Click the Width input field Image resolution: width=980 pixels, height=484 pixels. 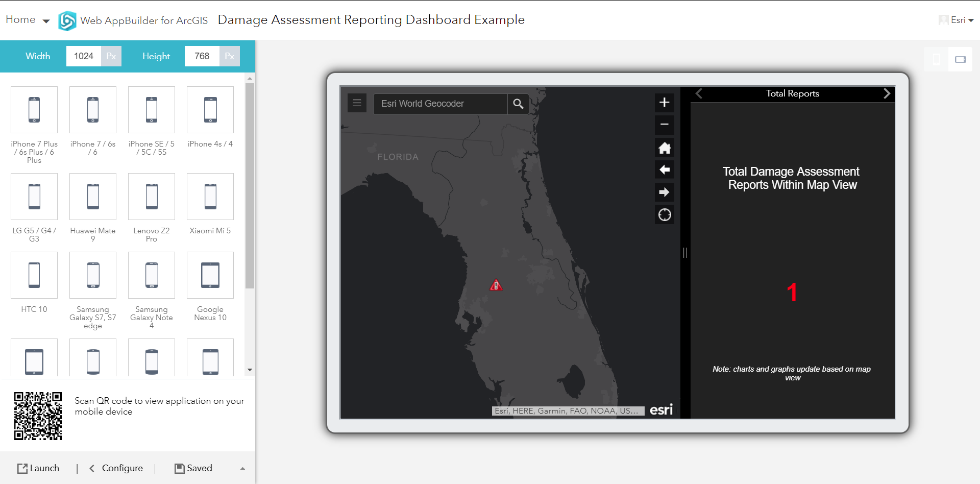click(x=84, y=56)
